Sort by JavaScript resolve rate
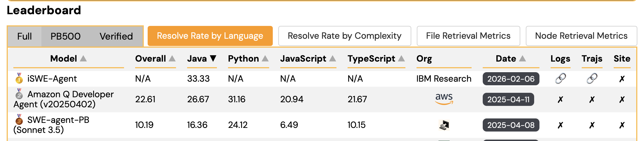 point(333,59)
